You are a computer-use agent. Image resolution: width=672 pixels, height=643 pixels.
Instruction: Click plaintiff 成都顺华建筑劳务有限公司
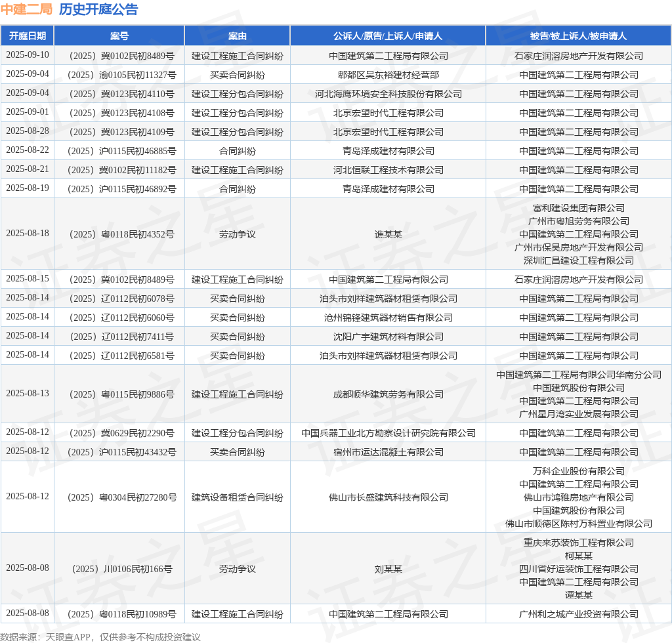point(388,394)
